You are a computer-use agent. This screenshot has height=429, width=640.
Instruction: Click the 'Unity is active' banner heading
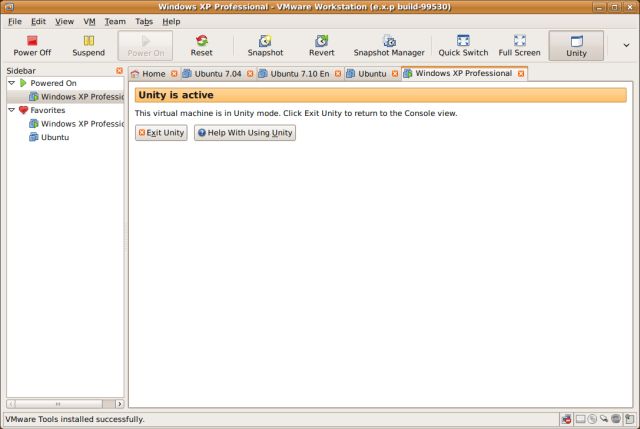click(176, 95)
